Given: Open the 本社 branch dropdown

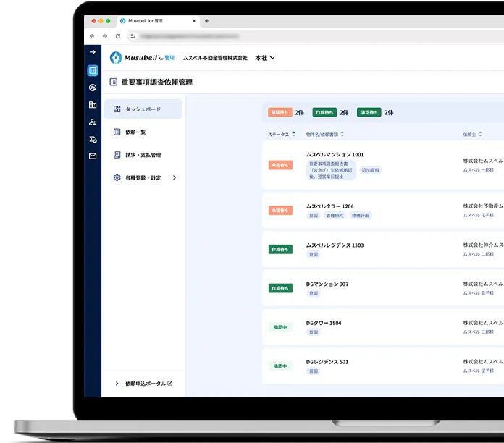Looking at the screenshot, I should tap(265, 58).
